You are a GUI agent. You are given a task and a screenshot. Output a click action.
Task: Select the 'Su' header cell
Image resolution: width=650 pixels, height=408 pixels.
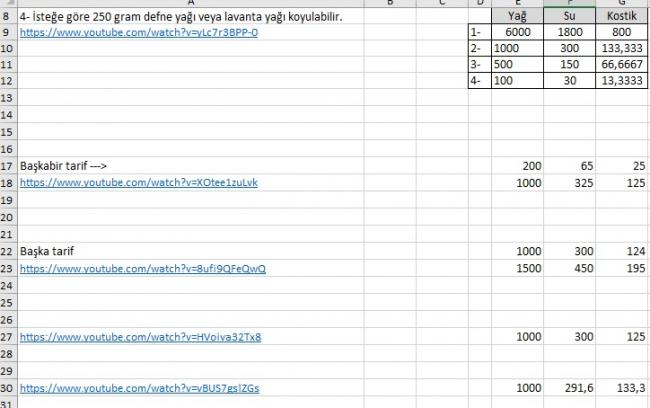(x=570, y=16)
